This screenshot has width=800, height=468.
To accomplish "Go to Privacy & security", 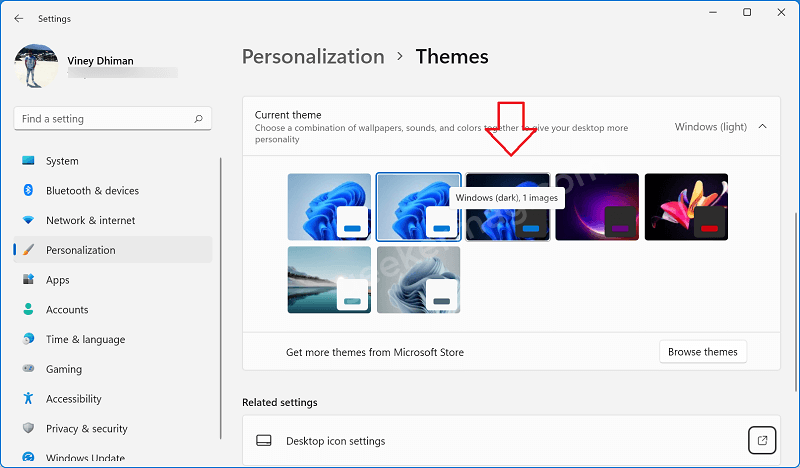I will [x=113, y=428].
